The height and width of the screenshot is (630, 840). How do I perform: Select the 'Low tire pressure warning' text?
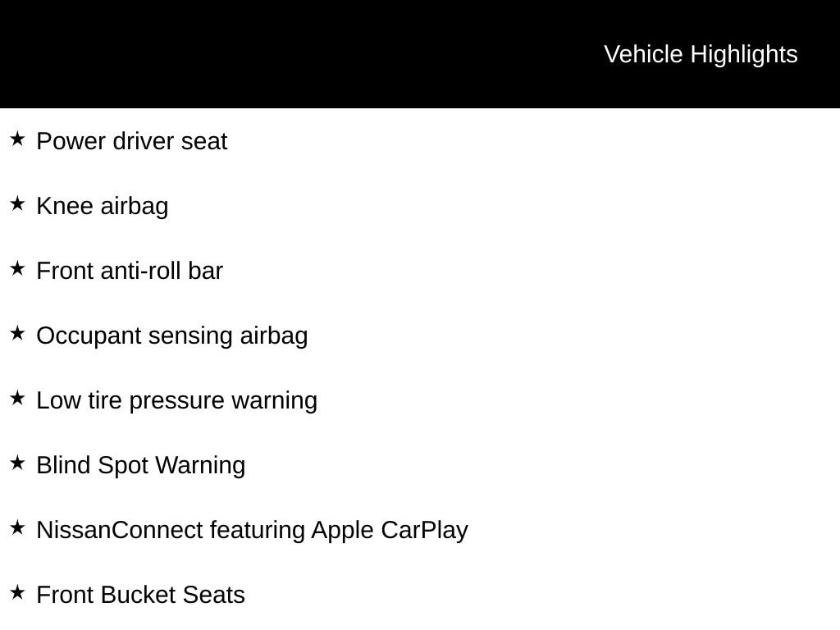point(177,400)
